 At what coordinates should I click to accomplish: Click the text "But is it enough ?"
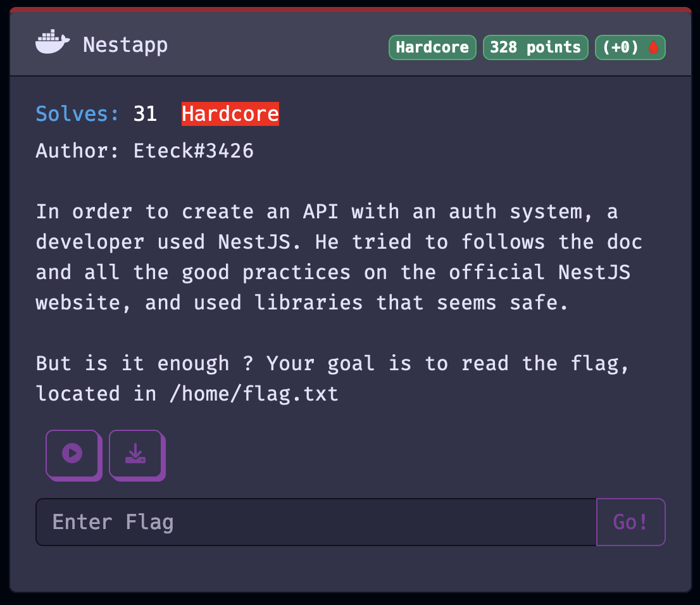(145, 363)
